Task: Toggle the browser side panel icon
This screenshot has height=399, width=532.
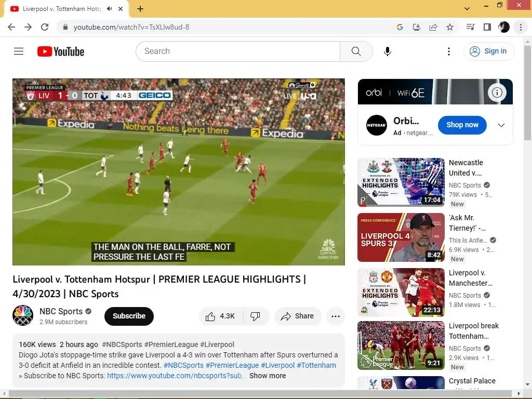Action: tap(487, 27)
